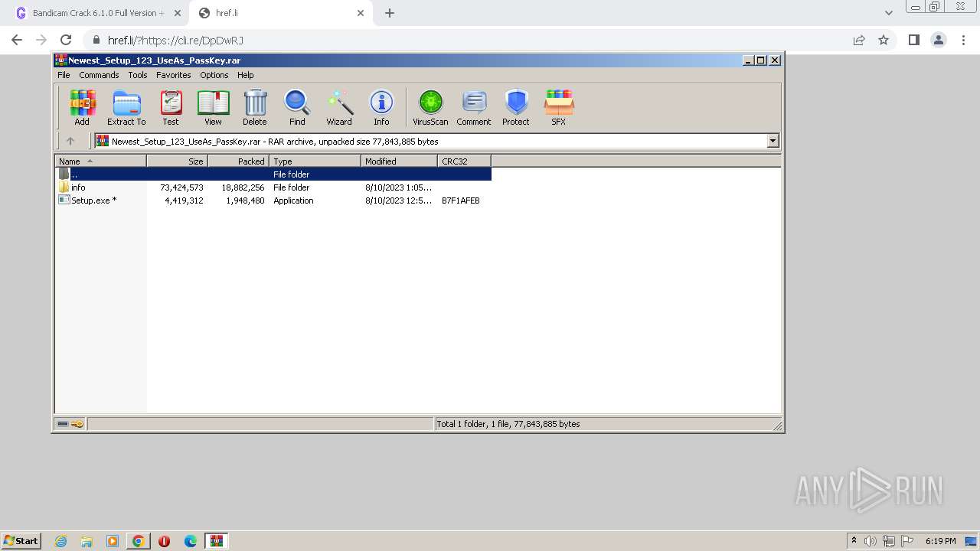Toggle the browser side panel icon
Viewport: 980px width, 551px height.
tap(913, 40)
